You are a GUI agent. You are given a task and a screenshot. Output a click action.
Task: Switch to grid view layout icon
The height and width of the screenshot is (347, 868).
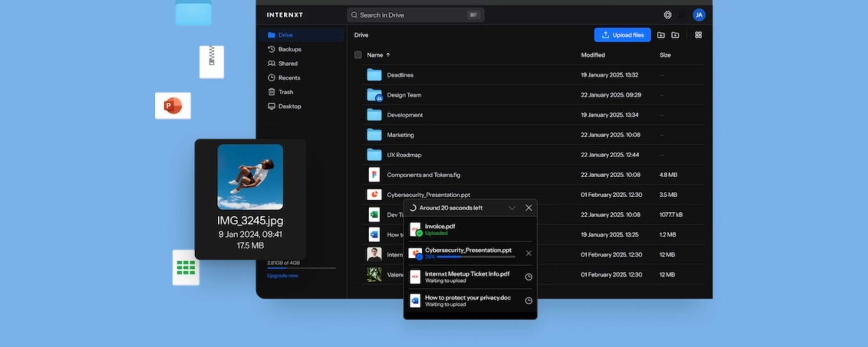click(x=698, y=35)
